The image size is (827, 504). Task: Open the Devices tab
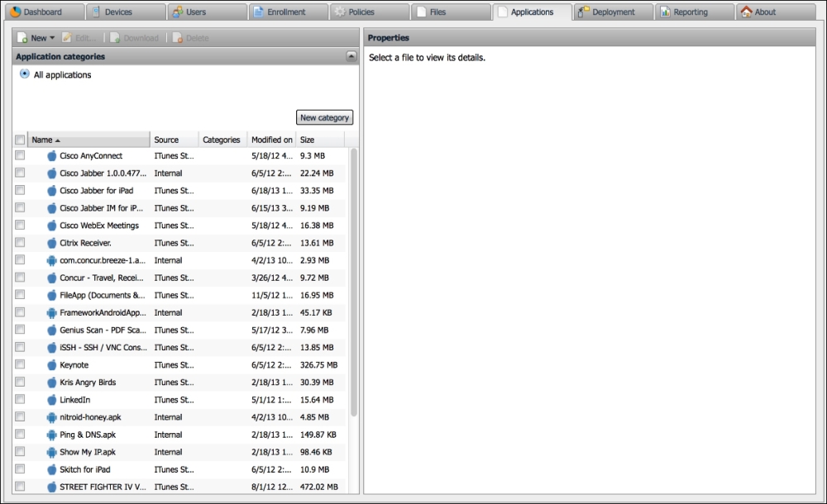126,12
